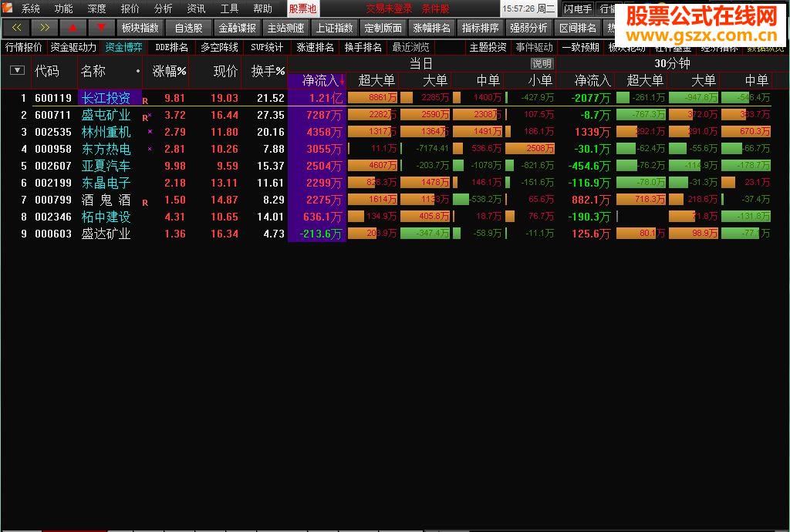Click the red sort arrow on 净流入 header
The height and width of the screenshot is (532, 790).
point(342,80)
